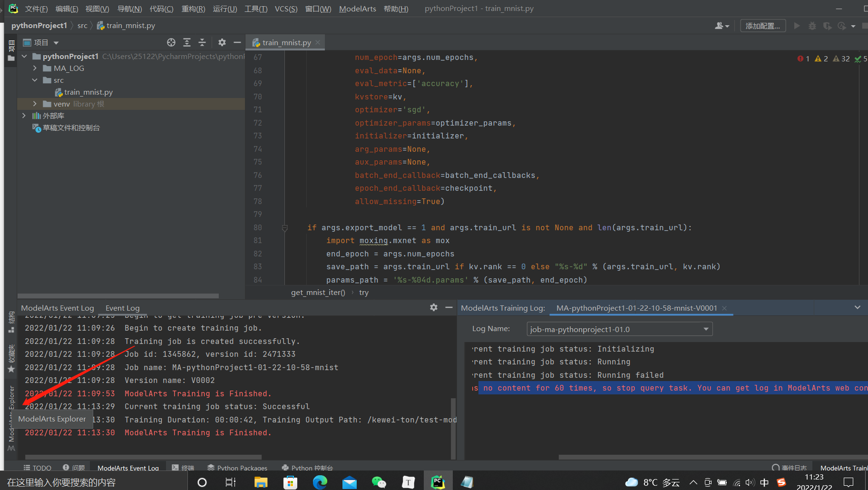The height and width of the screenshot is (490, 868).
Task: Open the ModelArts menu
Action: coord(358,9)
